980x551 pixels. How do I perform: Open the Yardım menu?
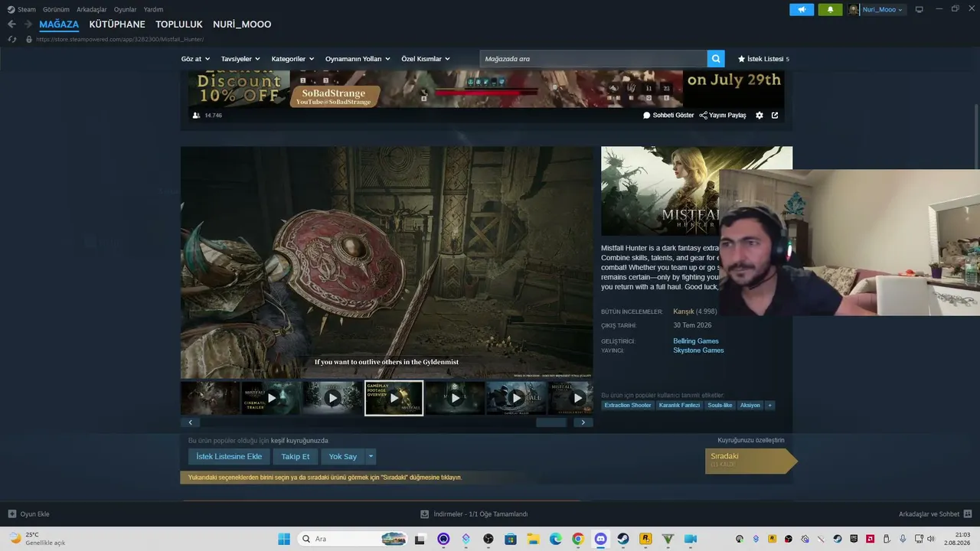[153, 9]
